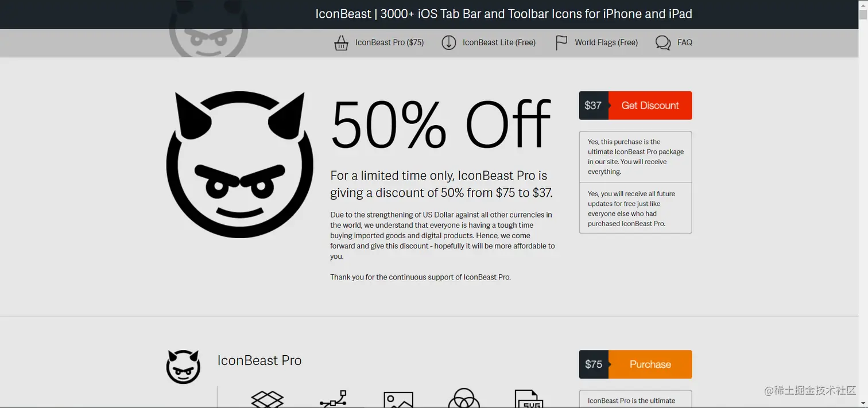Open the FAQ link

pos(684,42)
